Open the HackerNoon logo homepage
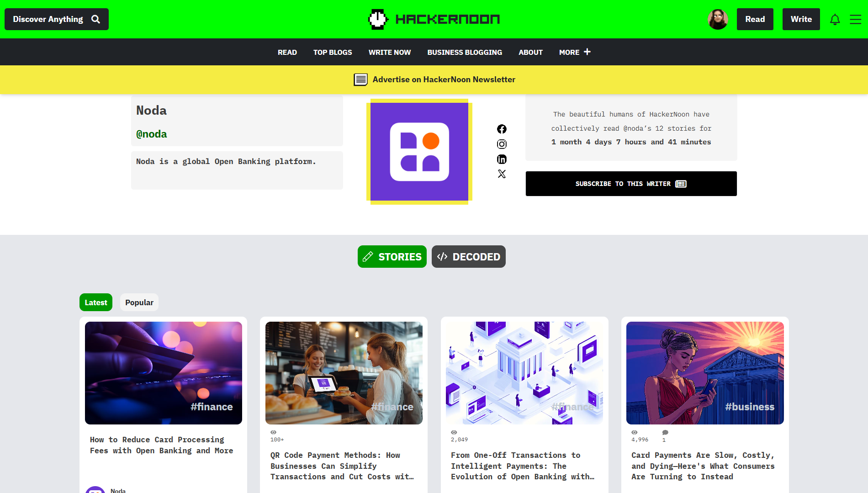Viewport: 868px width, 493px height. coord(434,19)
